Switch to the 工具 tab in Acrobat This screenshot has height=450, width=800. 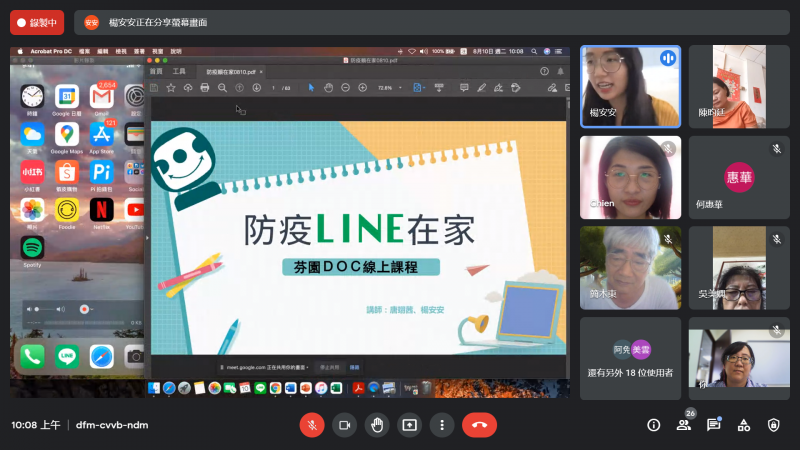[x=179, y=71]
